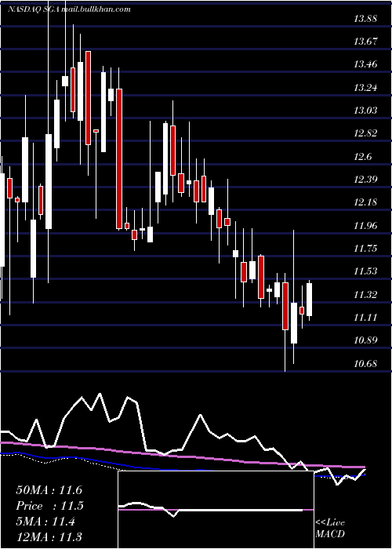
Task: Click the 12.82 price axis label
Action: point(365,133)
